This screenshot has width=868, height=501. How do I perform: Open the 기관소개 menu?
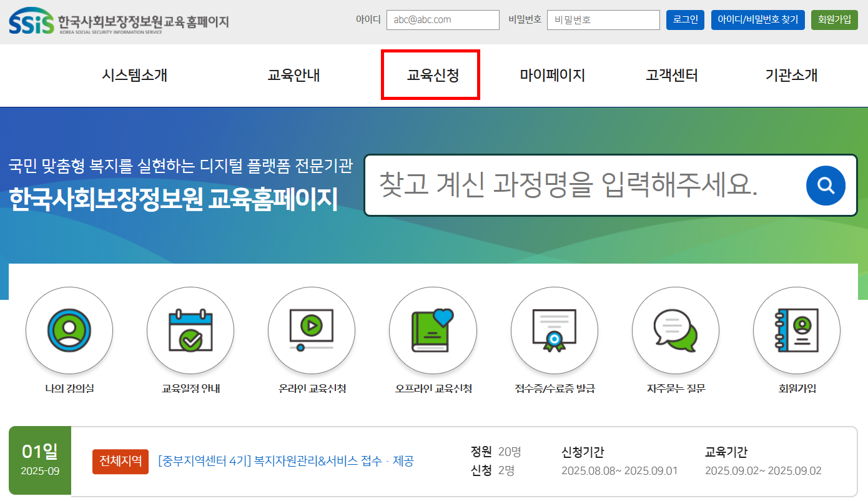click(x=791, y=76)
